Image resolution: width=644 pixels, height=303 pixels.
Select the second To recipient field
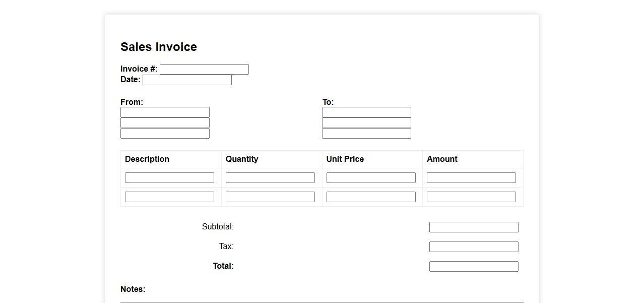366,123
